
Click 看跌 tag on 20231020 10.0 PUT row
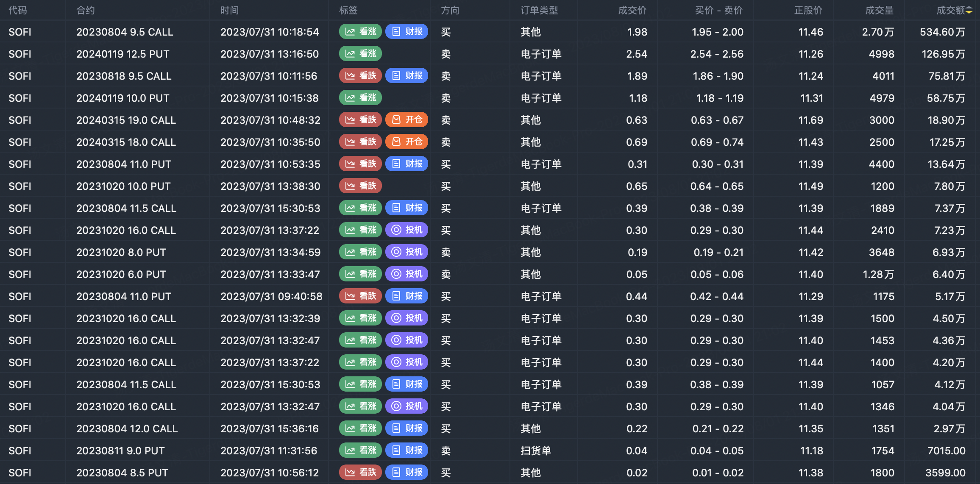click(361, 186)
